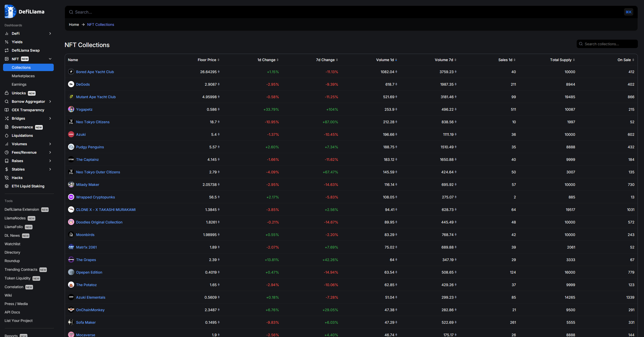Viewport: 644px width, 337px height.
Task: Click the Bored Ape Yacht Club avatar
Action: click(x=71, y=72)
